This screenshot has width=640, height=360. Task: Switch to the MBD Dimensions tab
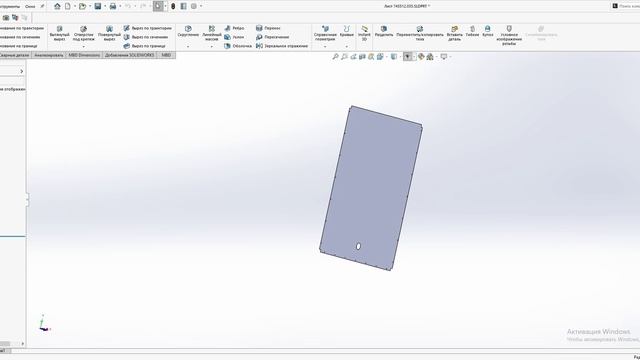(x=84, y=55)
